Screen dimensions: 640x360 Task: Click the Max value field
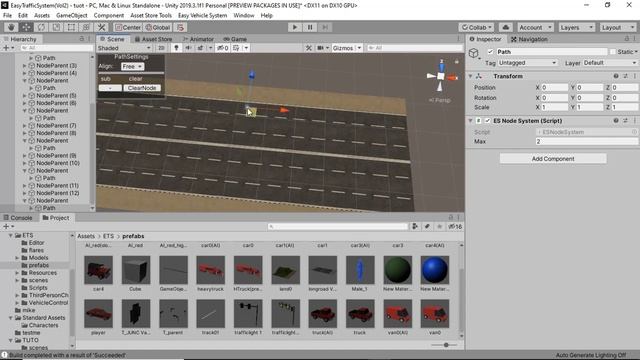pos(586,141)
